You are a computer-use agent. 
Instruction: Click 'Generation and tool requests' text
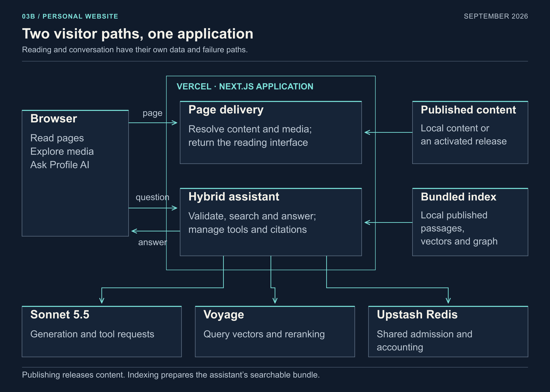(x=92, y=334)
